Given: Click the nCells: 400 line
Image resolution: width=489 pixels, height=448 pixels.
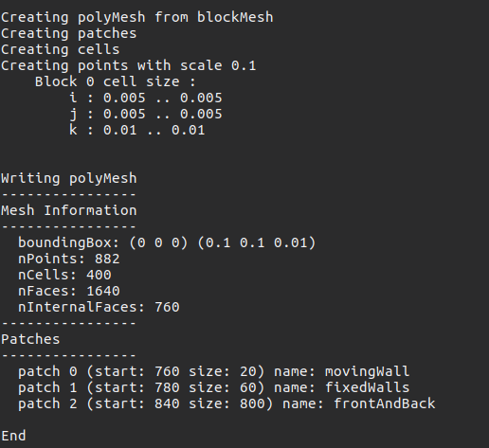Looking at the screenshot, I should click(x=64, y=275).
